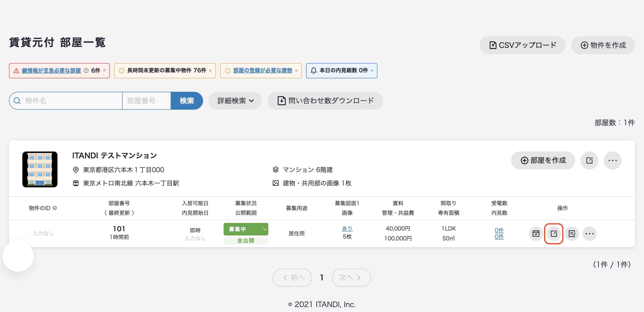Click the 居住用 usage value

297,233
